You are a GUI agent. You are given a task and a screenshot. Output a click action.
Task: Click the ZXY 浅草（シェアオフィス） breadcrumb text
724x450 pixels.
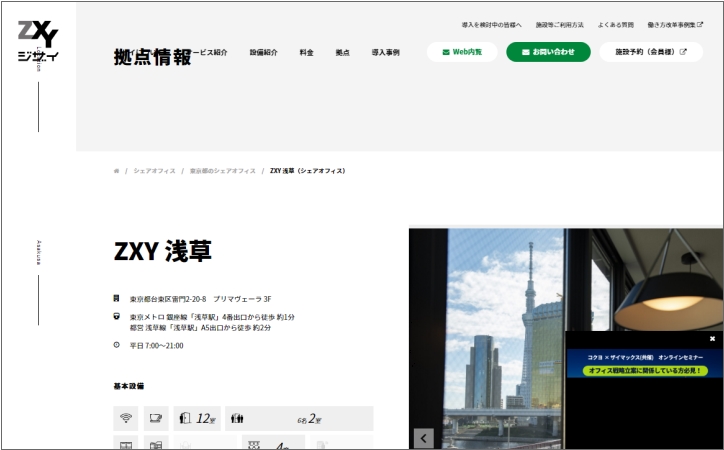(x=308, y=171)
